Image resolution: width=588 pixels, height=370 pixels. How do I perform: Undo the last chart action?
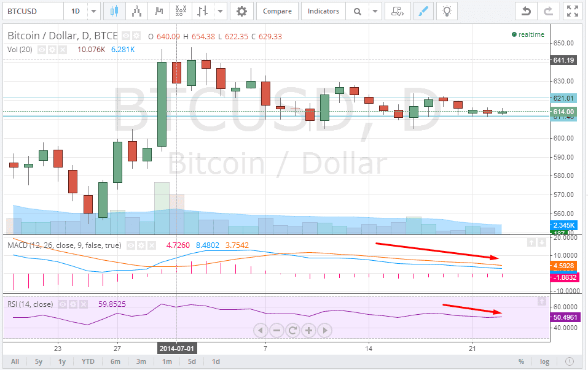point(526,11)
